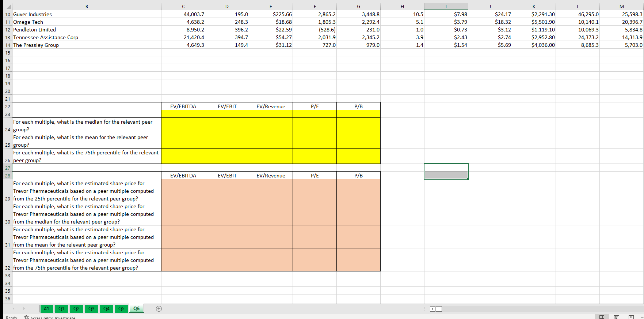644x319 pixels.
Task: Switch to the Q1 sheet tab
Action: 61,309
